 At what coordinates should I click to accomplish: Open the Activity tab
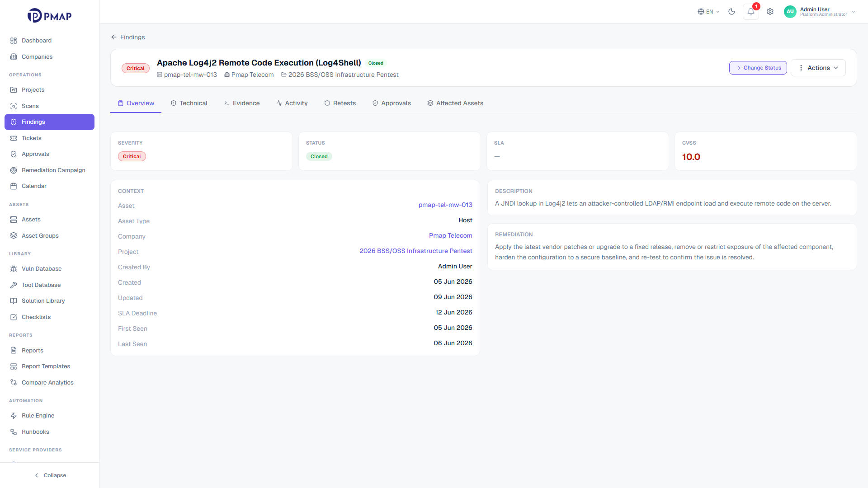(x=292, y=103)
